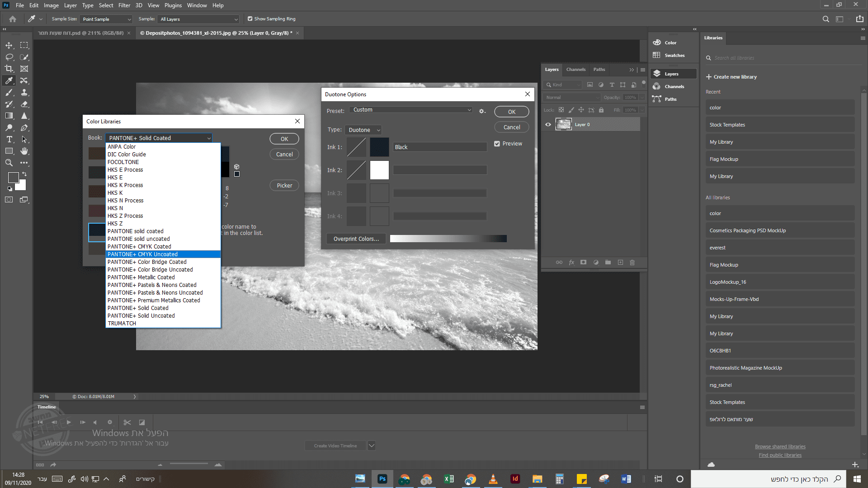The height and width of the screenshot is (488, 868).
Task: Click the delete layer trash icon
Action: point(632,263)
